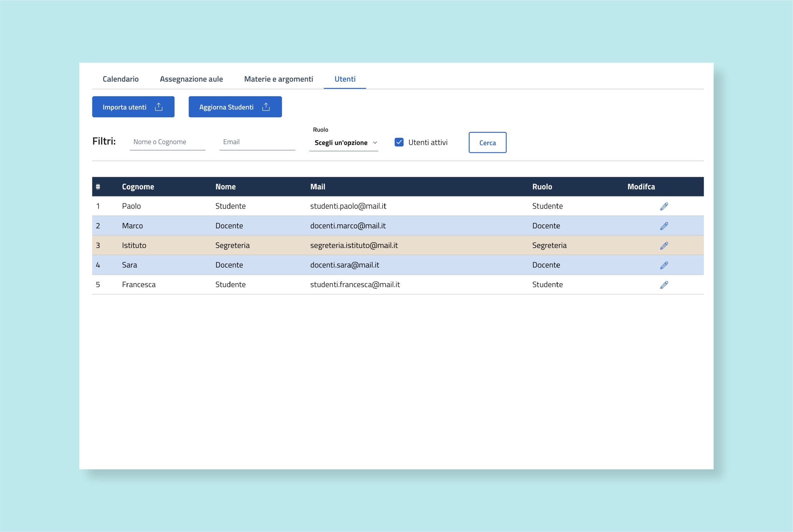Click the Cognome column header
The image size is (793, 532).
tap(138, 187)
